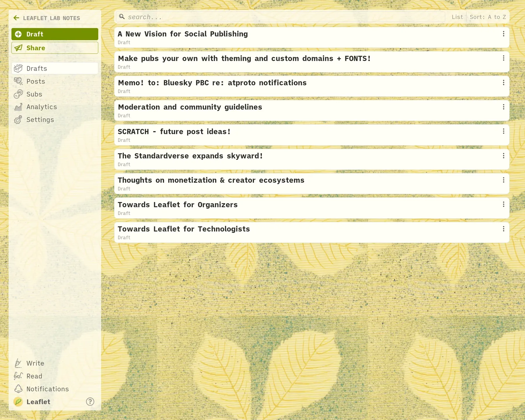Switch to Read mode
The image size is (525, 420).
pyautogui.click(x=55, y=376)
